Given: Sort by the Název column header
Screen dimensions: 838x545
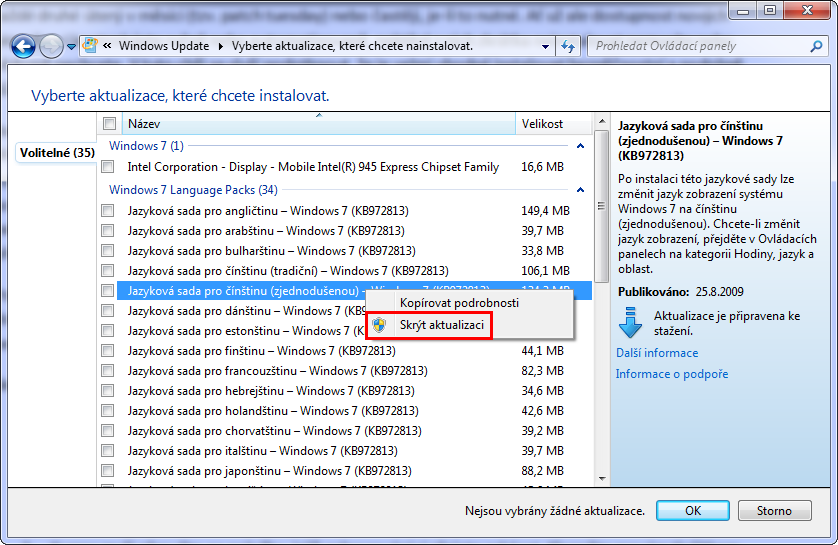Looking at the screenshot, I should (319, 124).
